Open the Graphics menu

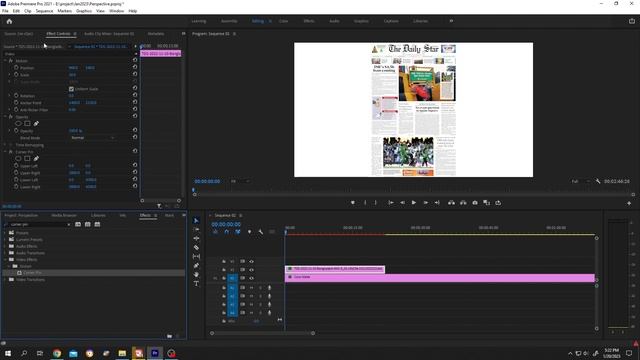tap(84, 11)
